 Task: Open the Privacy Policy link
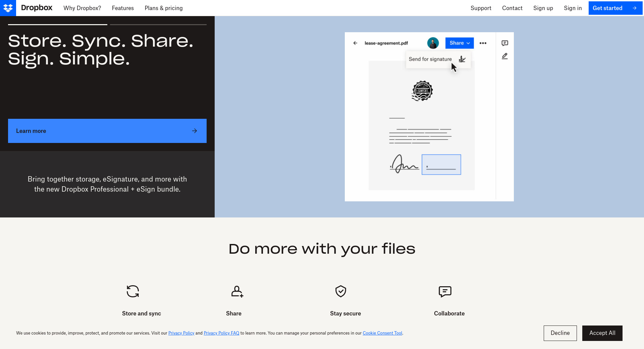pos(181,333)
